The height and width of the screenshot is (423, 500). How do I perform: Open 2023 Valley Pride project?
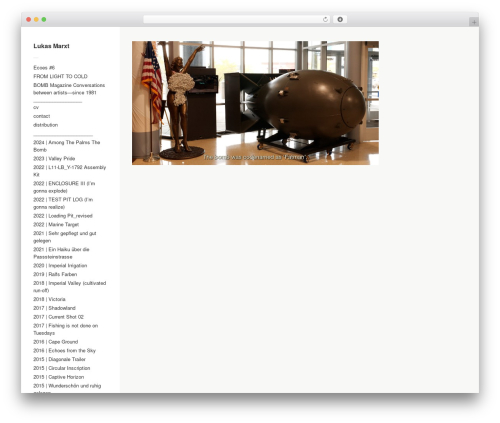point(54,158)
